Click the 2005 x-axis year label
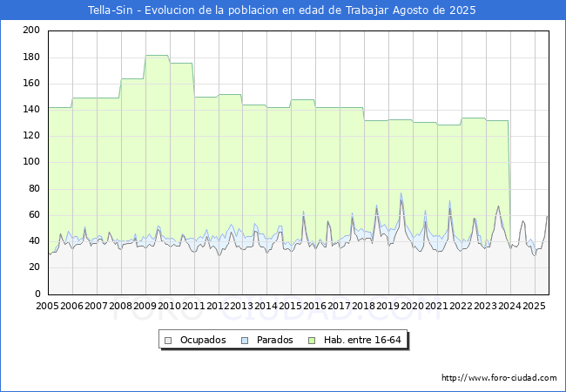 point(47,306)
